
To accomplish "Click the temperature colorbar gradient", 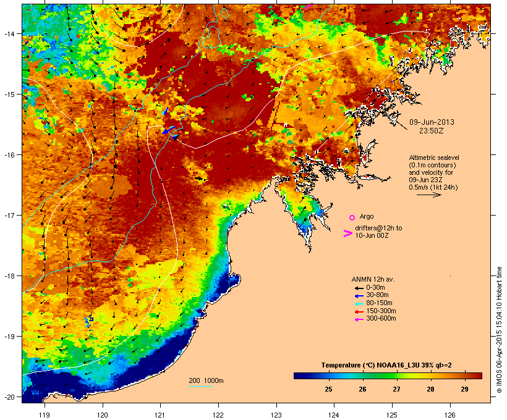I will coord(388,376).
